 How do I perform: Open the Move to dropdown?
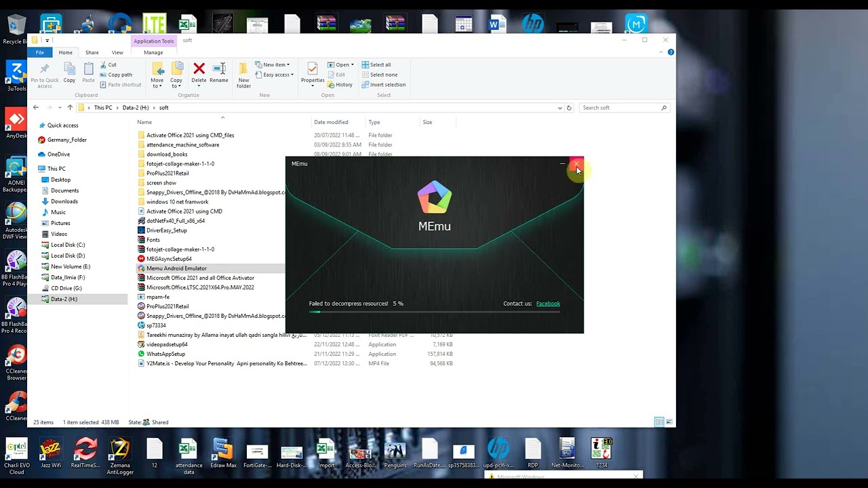click(x=157, y=75)
